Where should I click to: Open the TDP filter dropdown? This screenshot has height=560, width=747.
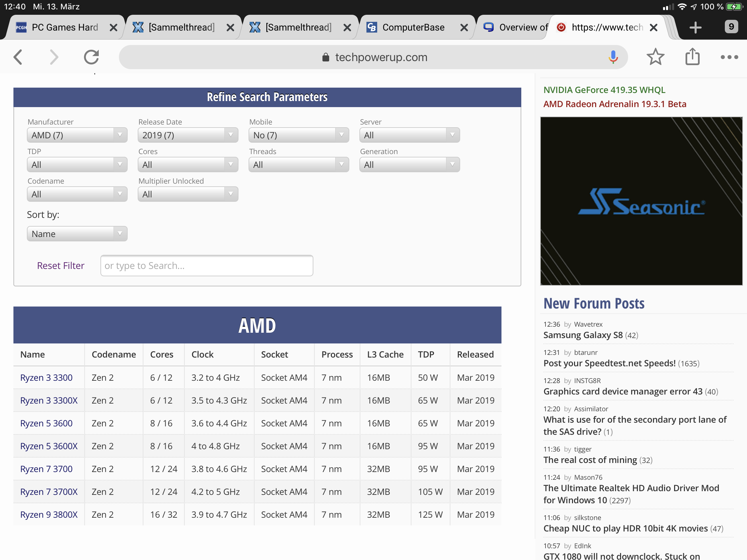(x=77, y=165)
